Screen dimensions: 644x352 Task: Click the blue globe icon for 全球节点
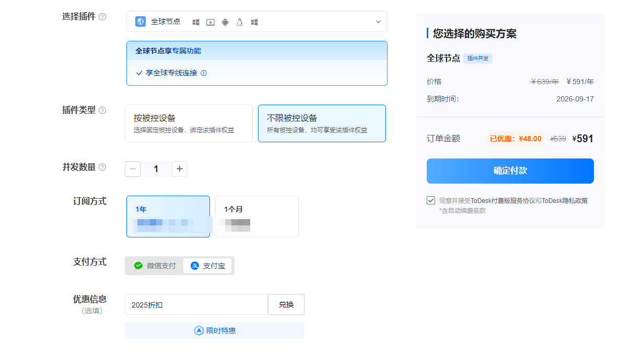point(140,21)
